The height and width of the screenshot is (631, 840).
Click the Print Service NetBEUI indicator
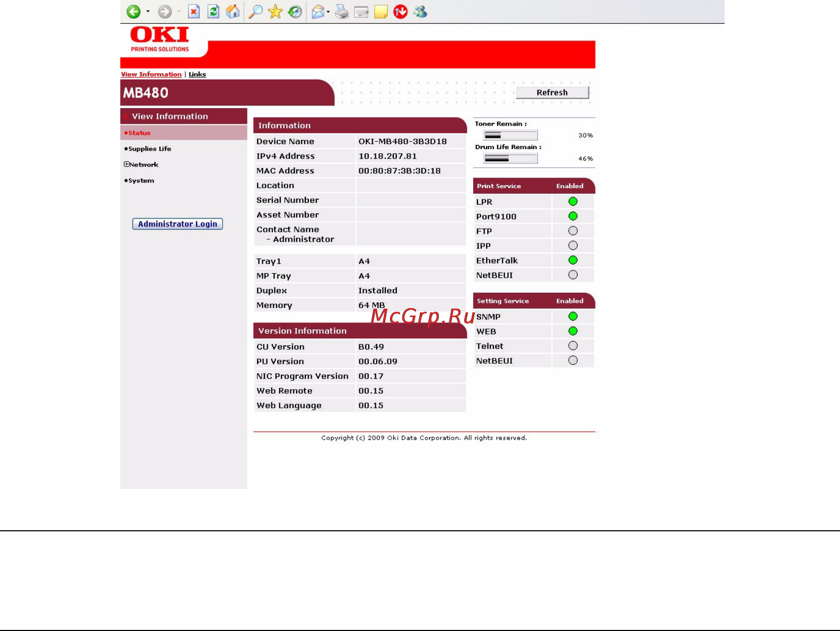pyautogui.click(x=573, y=275)
